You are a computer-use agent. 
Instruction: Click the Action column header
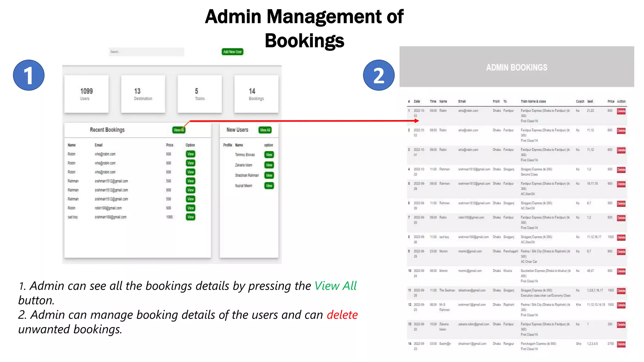[x=621, y=101]
